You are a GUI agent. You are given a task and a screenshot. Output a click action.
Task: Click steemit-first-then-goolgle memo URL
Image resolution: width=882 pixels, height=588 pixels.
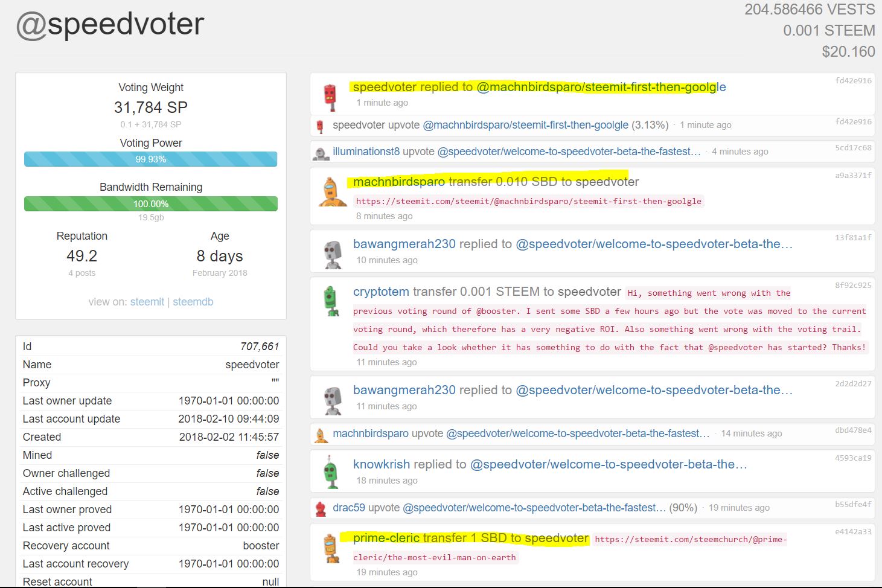click(x=529, y=201)
